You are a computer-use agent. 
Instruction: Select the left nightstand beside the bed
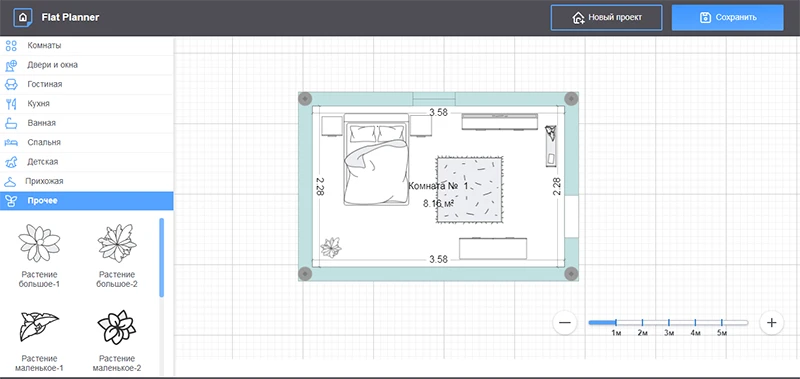332,126
